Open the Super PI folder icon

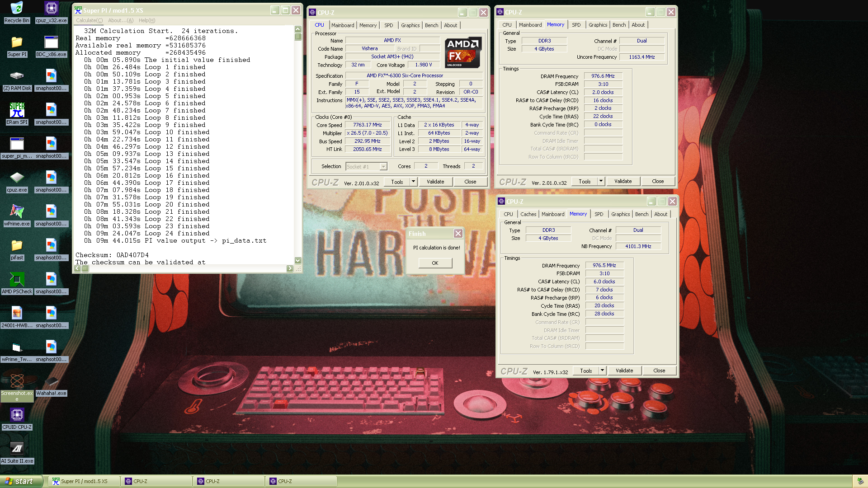17,46
